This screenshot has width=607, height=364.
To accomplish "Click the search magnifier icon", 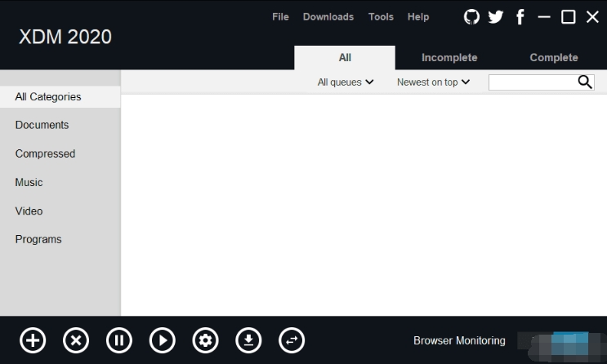I will (585, 82).
